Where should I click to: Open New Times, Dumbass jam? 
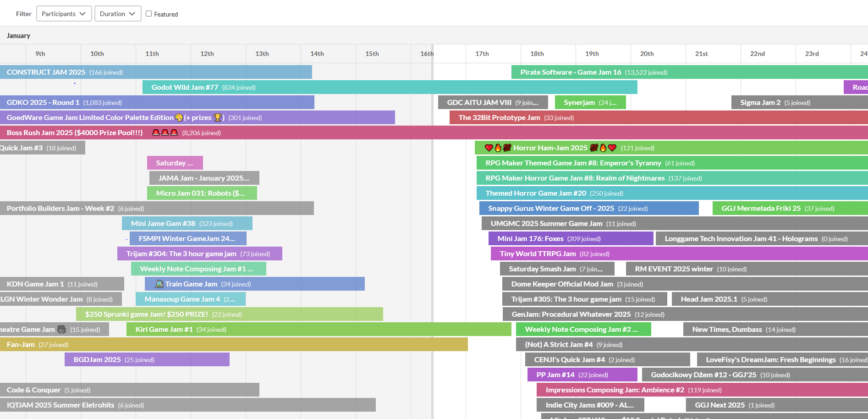[x=775, y=330]
